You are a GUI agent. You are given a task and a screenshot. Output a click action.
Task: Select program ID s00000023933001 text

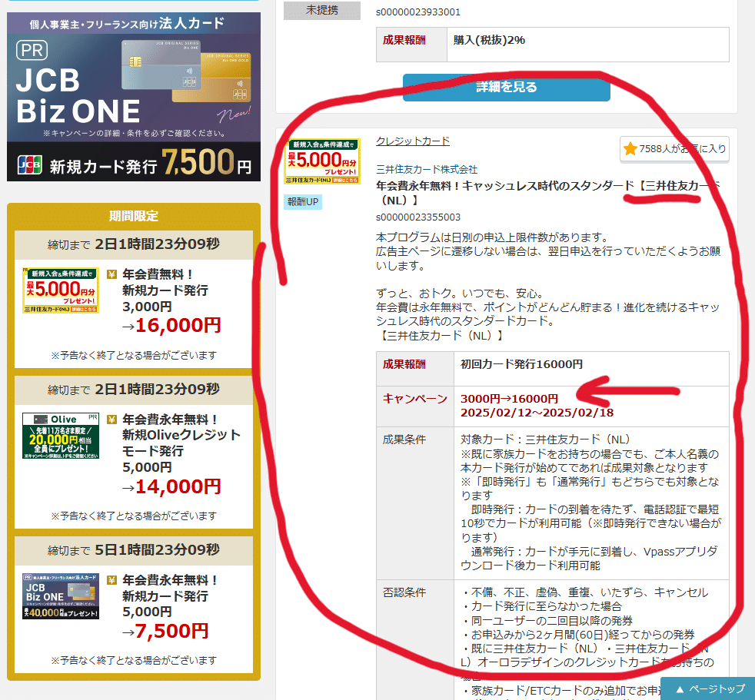(418, 12)
